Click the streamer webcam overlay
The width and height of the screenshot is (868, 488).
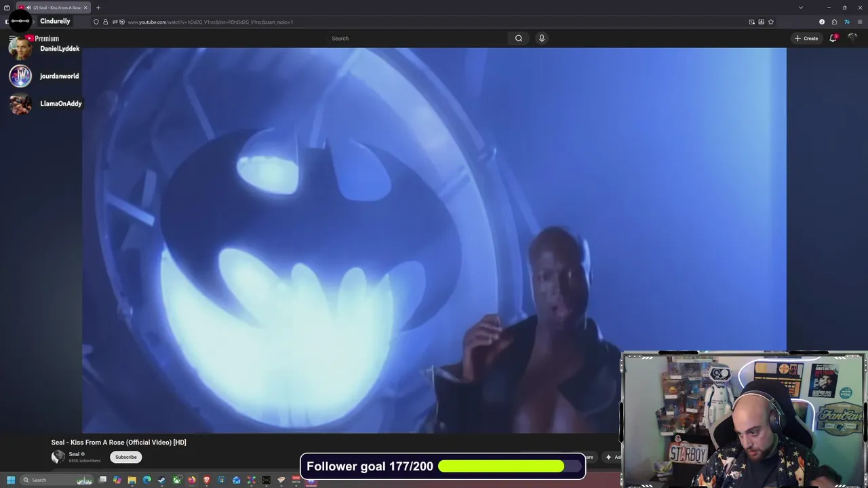[x=744, y=420]
